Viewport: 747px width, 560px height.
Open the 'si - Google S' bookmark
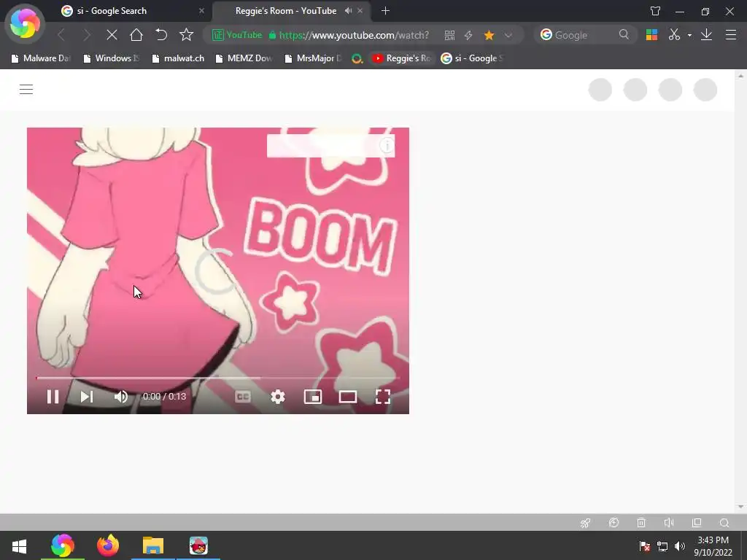472,58
